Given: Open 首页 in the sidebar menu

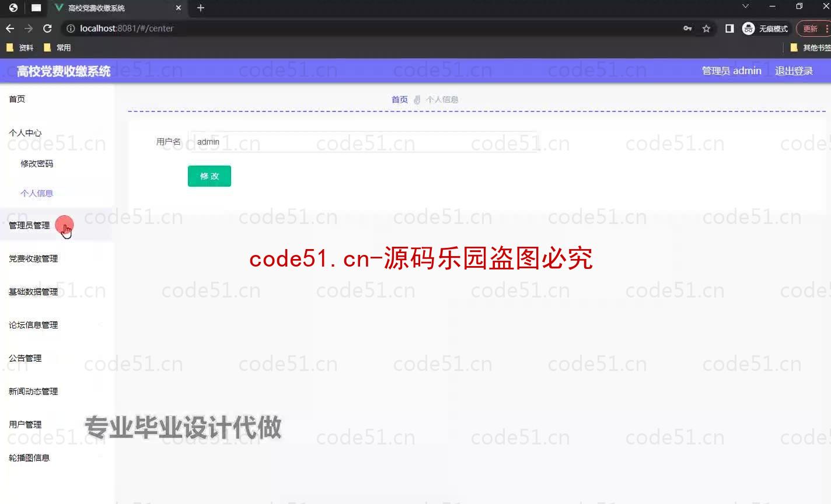Looking at the screenshot, I should coord(57,99).
